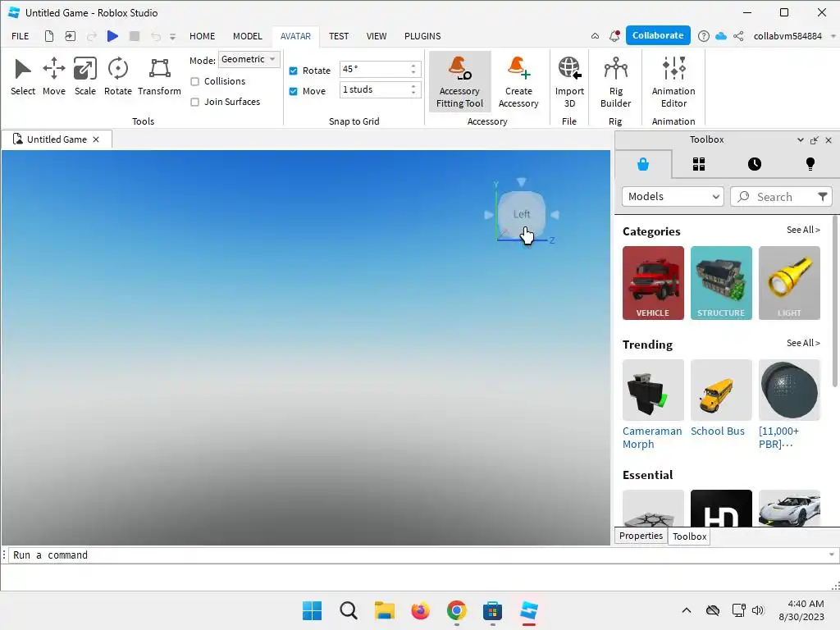
Task: Click the Left face of view selector
Action: point(521,214)
